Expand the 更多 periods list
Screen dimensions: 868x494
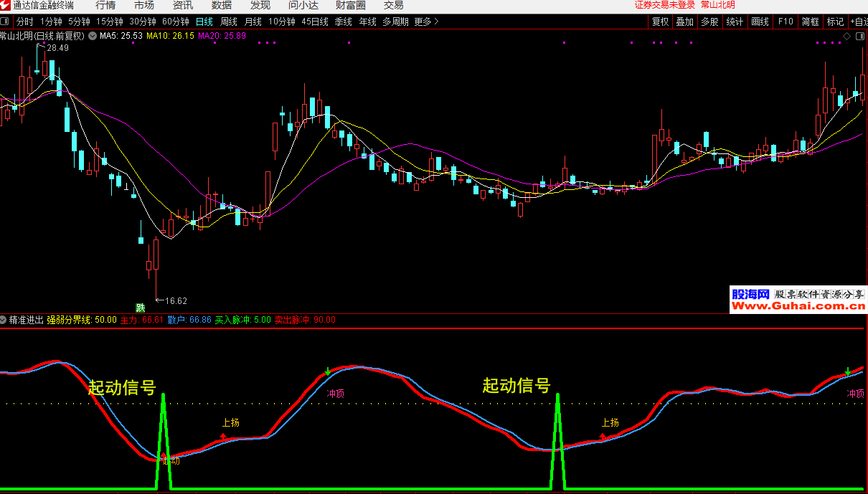[426, 22]
